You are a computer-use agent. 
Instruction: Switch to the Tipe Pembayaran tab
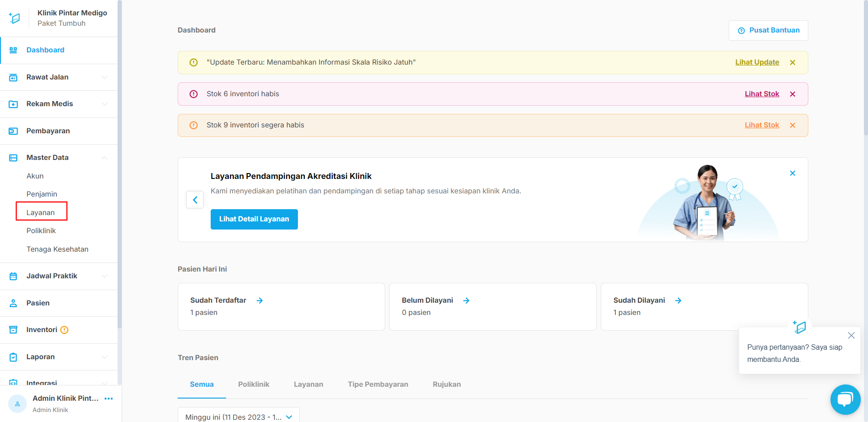(x=378, y=384)
